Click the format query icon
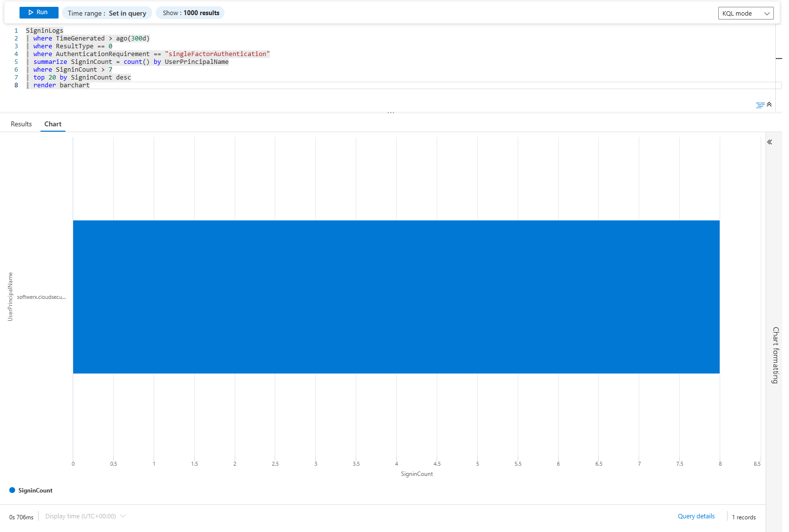789x532 pixels. pos(760,105)
